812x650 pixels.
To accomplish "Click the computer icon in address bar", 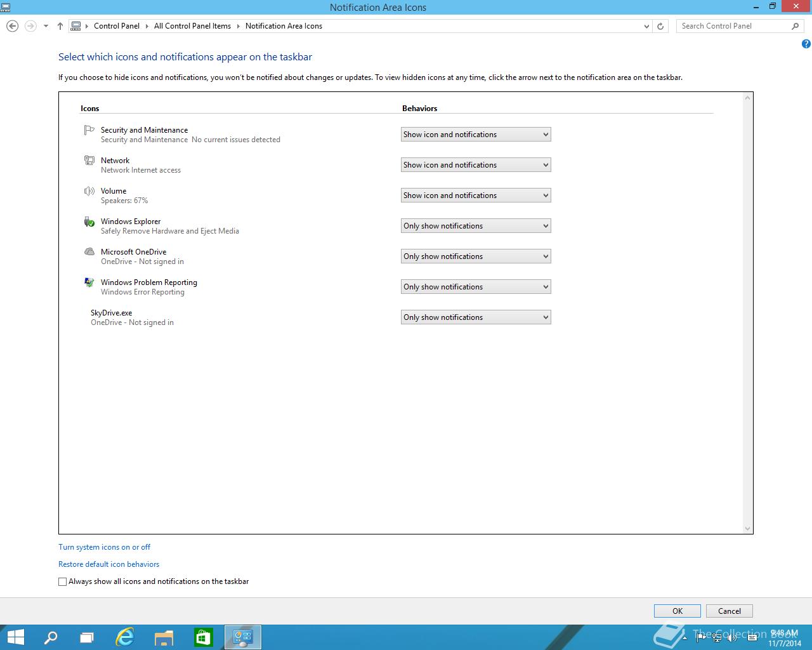I will (76, 26).
